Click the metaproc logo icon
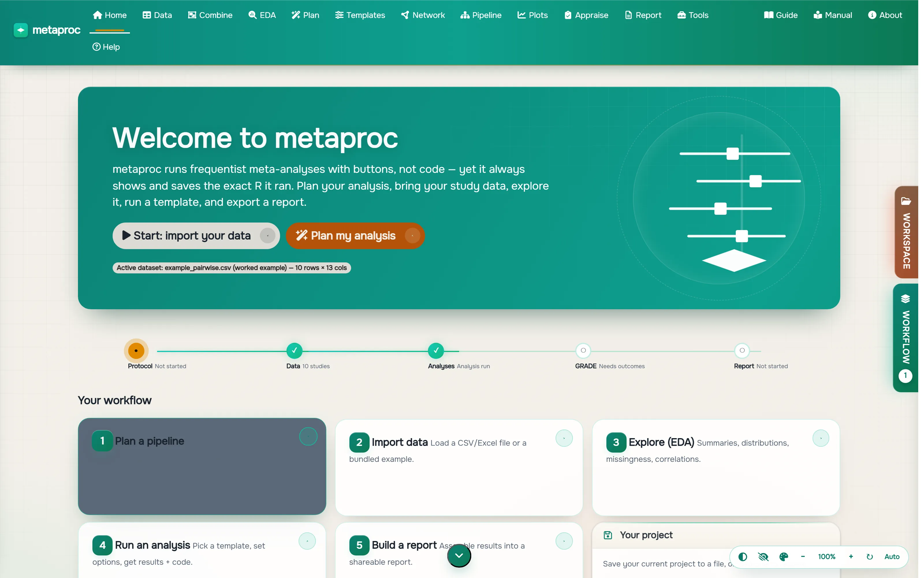Screen dimensions: 924x578 pos(21,30)
